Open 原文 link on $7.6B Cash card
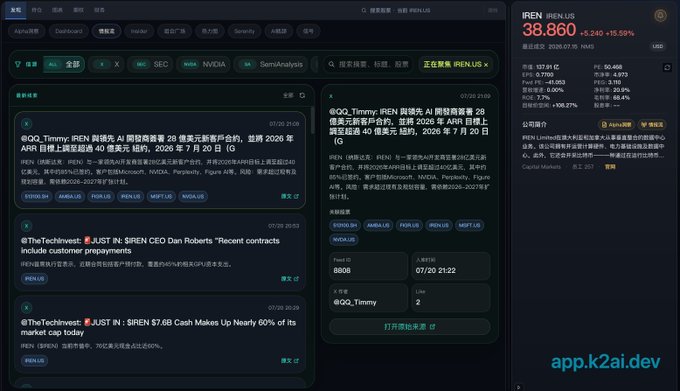Image resolution: width=680 pixels, height=391 pixels. [290, 361]
